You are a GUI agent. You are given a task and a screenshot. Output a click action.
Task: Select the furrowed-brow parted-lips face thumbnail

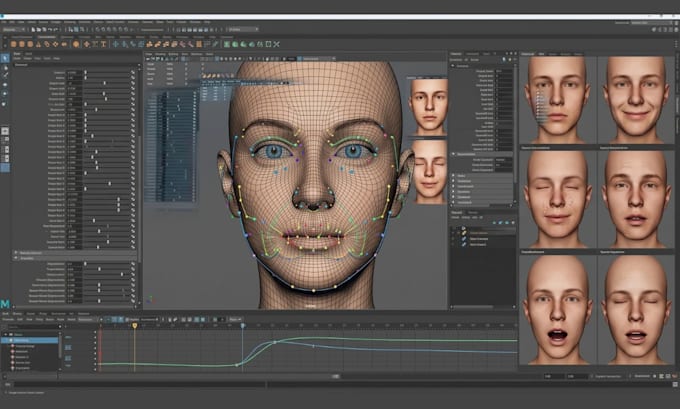[635, 200]
